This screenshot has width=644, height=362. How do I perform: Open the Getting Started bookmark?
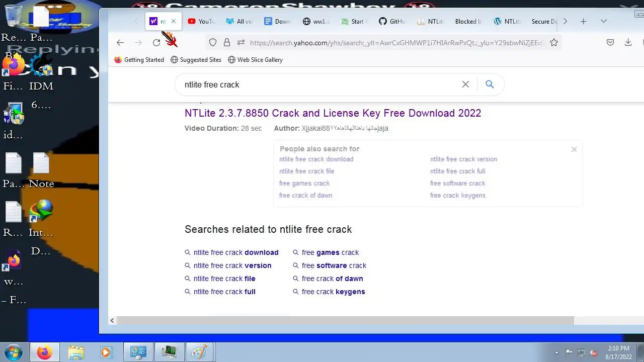139,59
